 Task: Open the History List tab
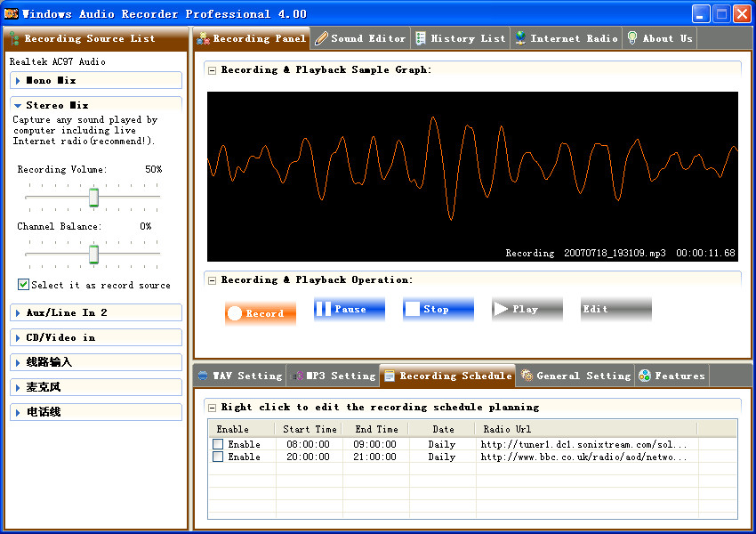[x=461, y=38]
